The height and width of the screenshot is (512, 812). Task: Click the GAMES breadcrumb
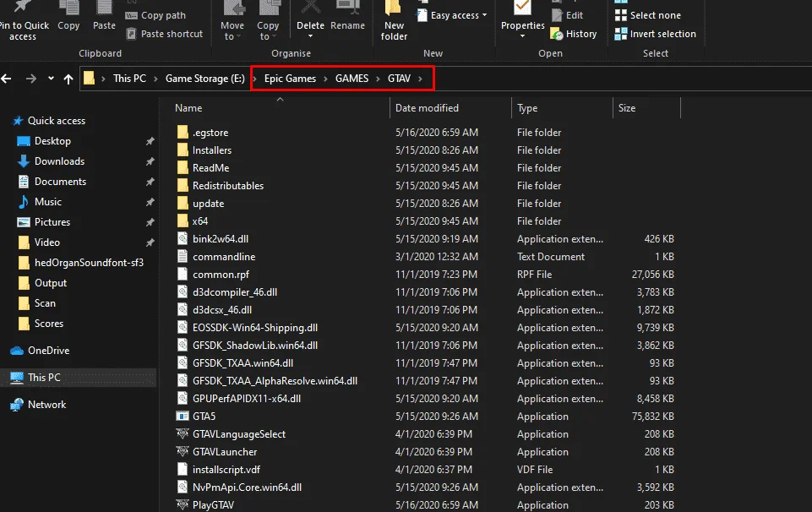click(352, 79)
